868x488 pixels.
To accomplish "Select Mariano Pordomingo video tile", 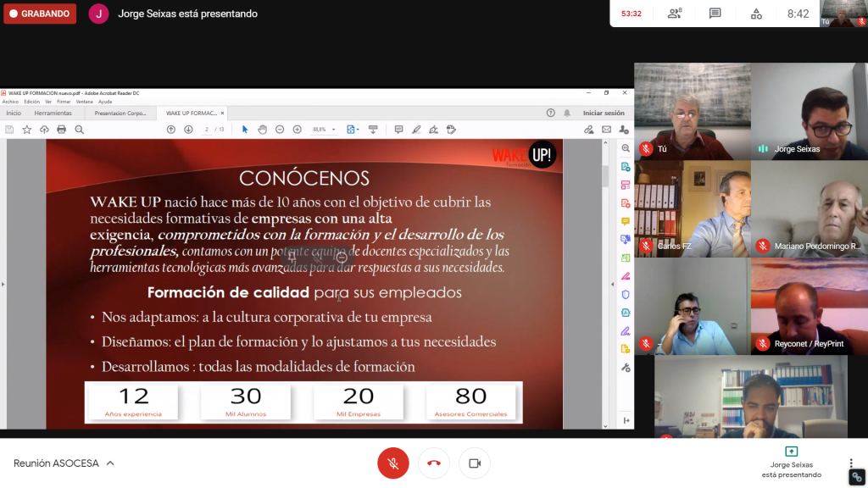I will pos(810,208).
